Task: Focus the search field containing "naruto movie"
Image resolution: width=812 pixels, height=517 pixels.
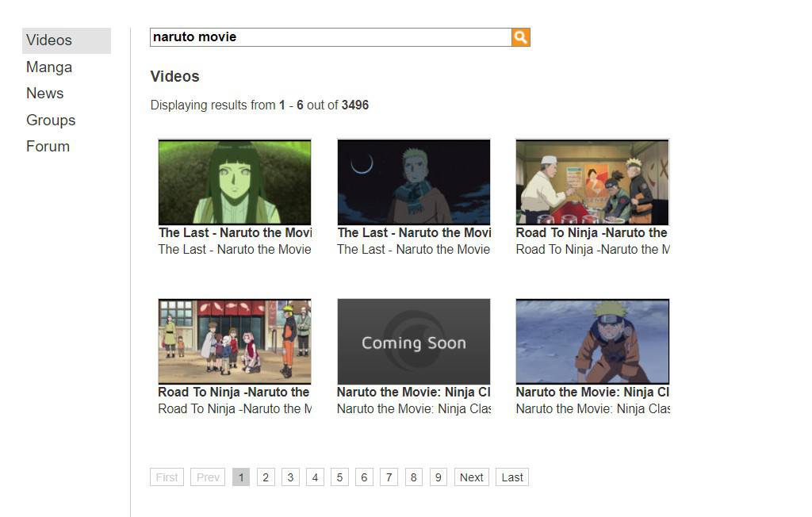Action: click(x=331, y=37)
